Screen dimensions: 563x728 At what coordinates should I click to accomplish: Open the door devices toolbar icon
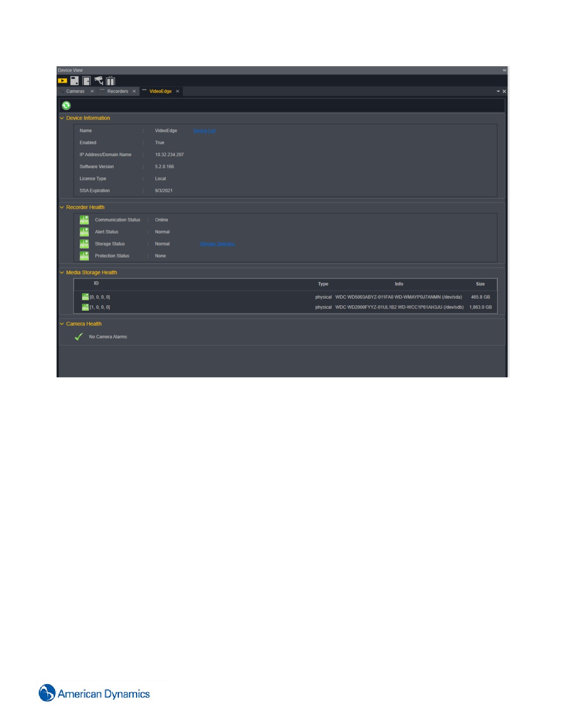click(87, 81)
